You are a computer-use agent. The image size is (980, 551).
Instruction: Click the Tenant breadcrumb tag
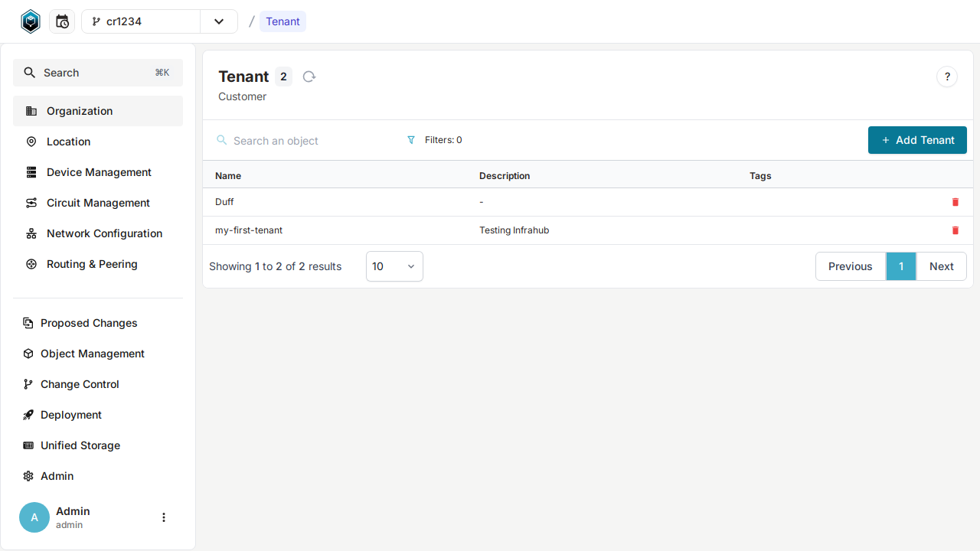[x=283, y=21]
